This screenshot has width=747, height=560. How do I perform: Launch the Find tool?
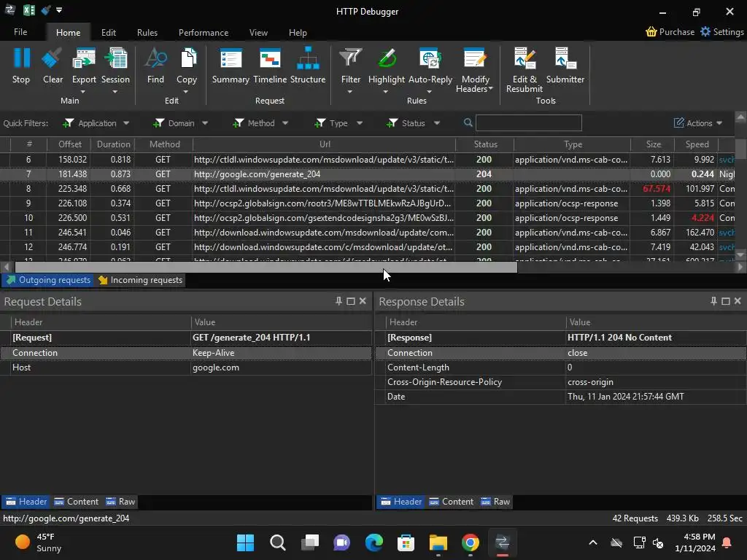(x=155, y=66)
